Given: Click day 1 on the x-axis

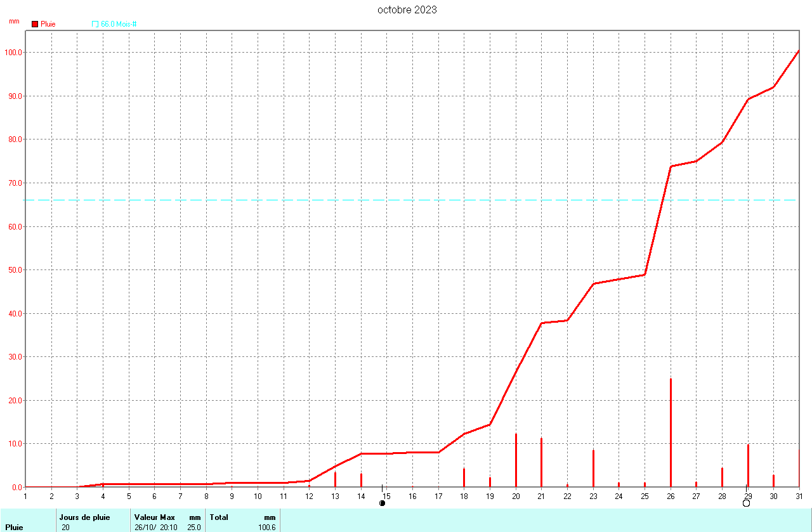Looking at the screenshot, I should pyautogui.click(x=25, y=496).
